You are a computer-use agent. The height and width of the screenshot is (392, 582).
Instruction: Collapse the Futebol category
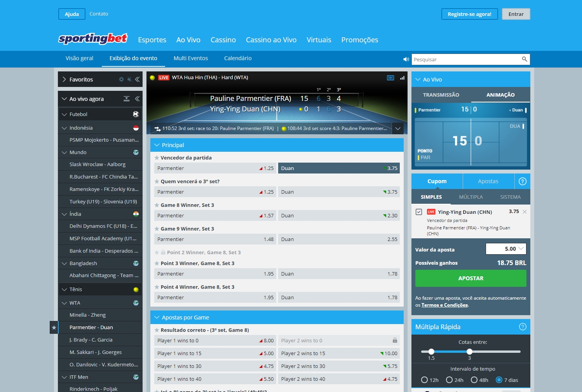coord(64,114)
